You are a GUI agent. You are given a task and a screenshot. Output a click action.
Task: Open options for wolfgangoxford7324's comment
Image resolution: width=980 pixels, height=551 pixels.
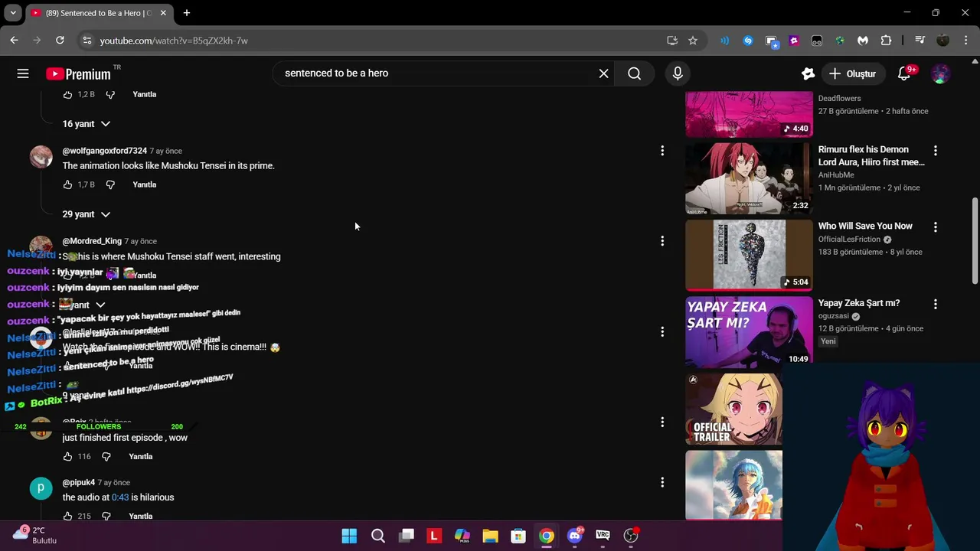662,151
